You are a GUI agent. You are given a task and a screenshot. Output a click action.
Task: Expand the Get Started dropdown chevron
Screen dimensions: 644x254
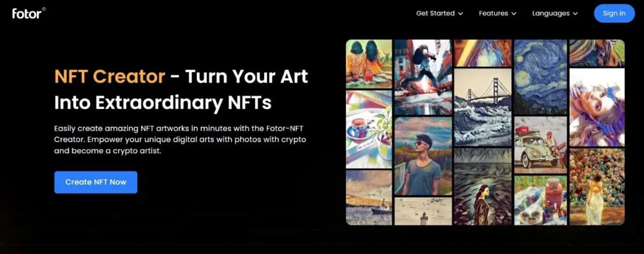pos(460,13)
